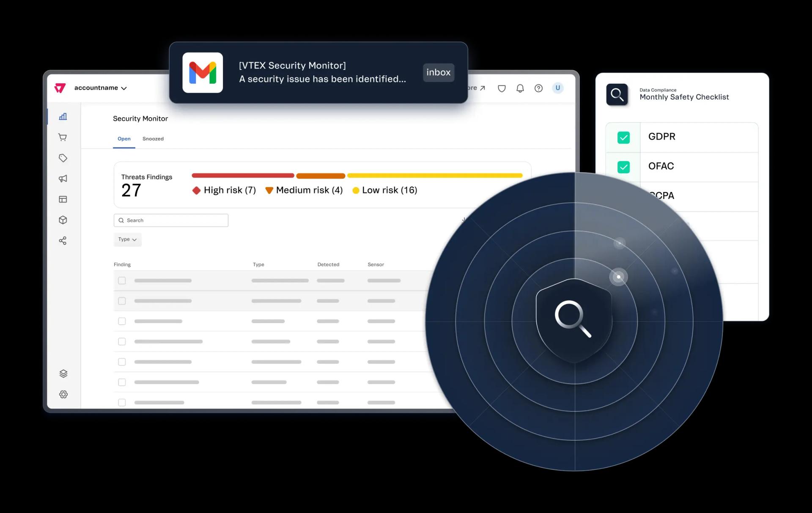
Task: Click the Catalog/Grid icon in sidebar
Action: [64, 199]
